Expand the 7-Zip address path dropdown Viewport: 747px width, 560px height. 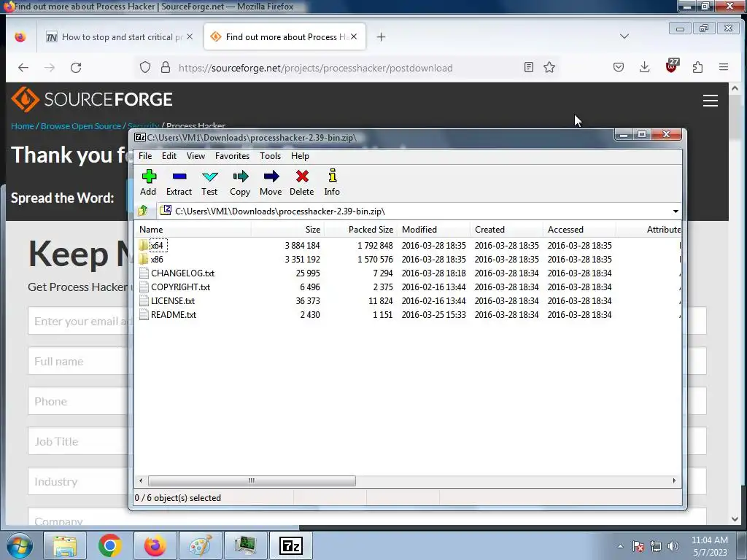[x=676, y=211]
